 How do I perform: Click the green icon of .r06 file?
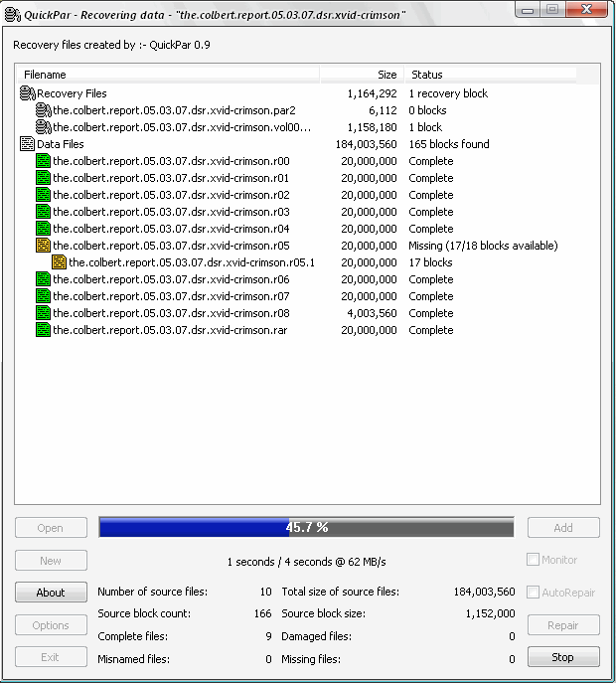click(x=43, y=279)
